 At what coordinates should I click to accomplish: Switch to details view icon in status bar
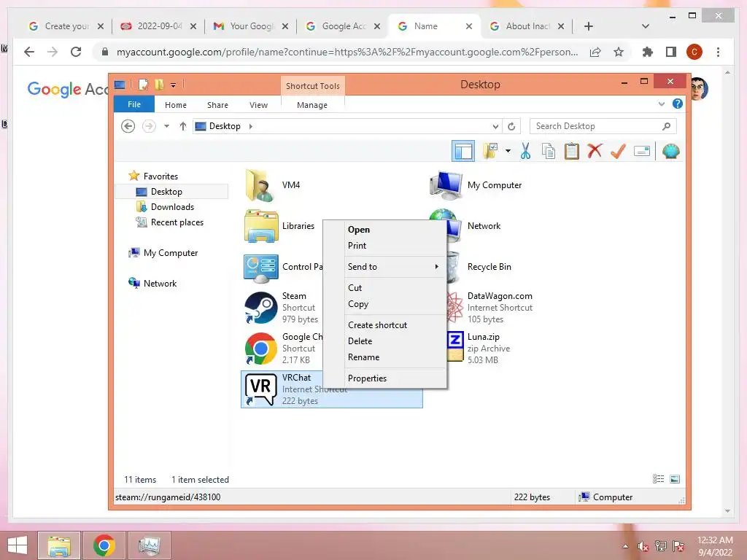[659, 479]
